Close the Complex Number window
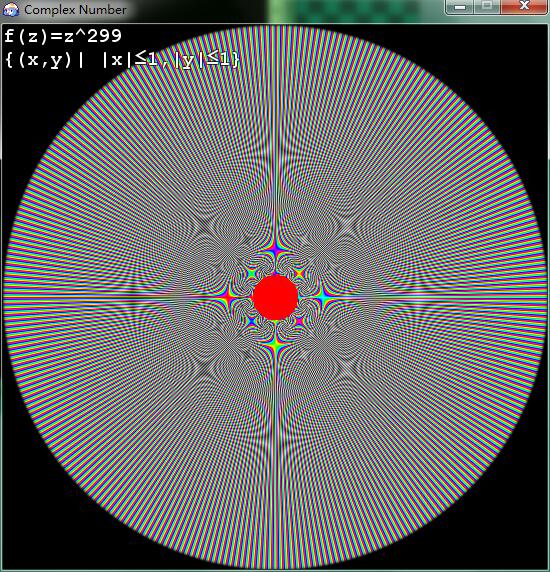The width and height of the screenshot is (550, 572). tap(524, 7)
